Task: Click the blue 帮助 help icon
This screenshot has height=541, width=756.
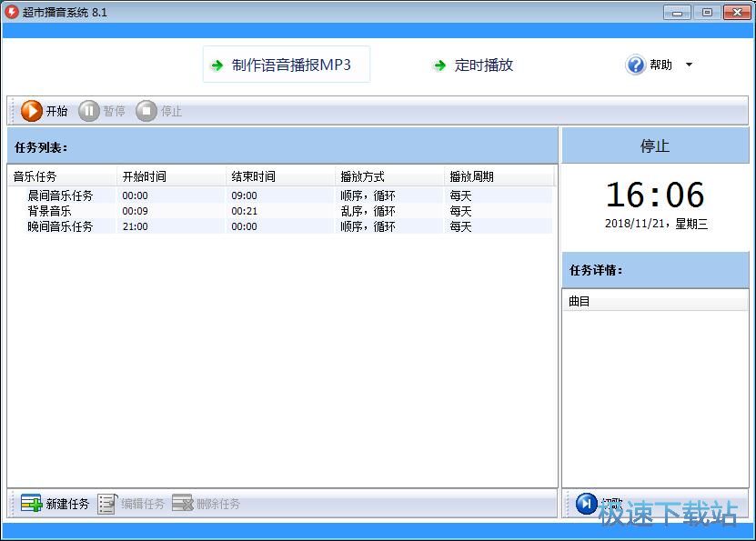Action: (636, 65)
